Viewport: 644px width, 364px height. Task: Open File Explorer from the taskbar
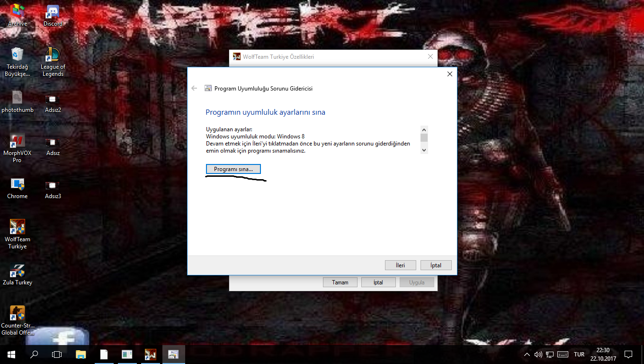click(x=81, y=354)
